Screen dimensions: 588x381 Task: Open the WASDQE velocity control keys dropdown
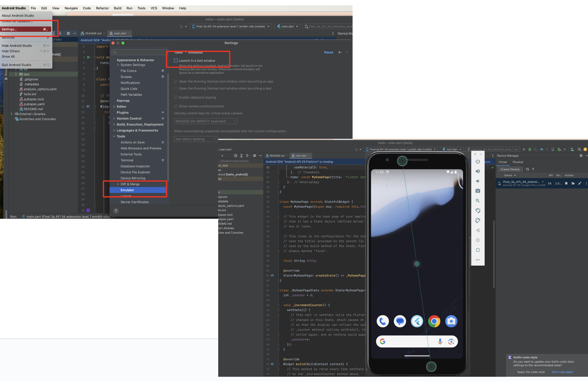coord(206,121)
